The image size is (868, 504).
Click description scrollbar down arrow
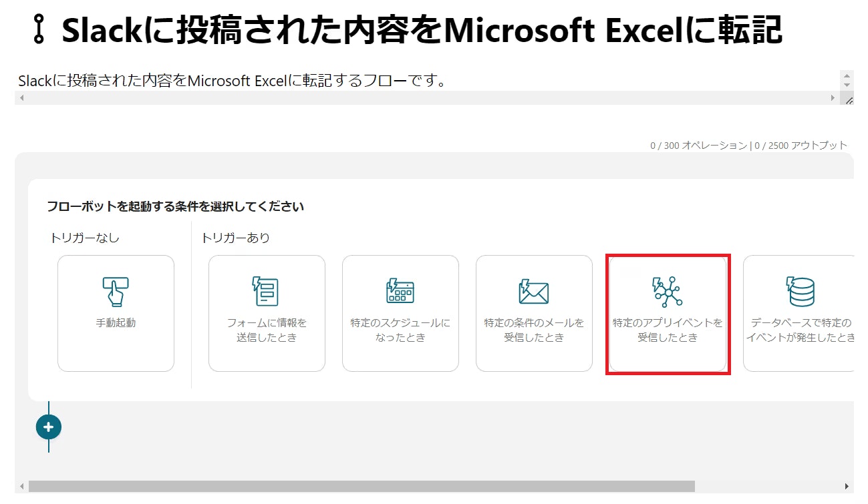[x=847, y=85]
